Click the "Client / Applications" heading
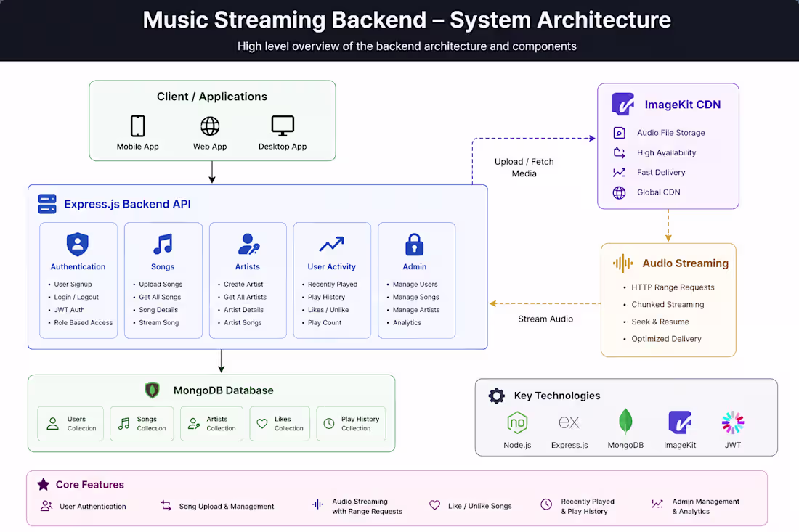The image size is (799, 532). [212, 97]
